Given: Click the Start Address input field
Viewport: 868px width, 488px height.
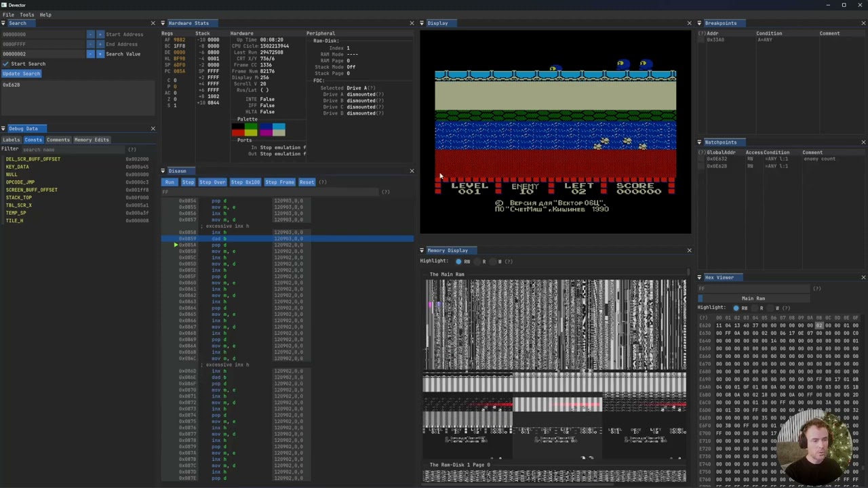Looking at the screenshot, I should point(43,34).
